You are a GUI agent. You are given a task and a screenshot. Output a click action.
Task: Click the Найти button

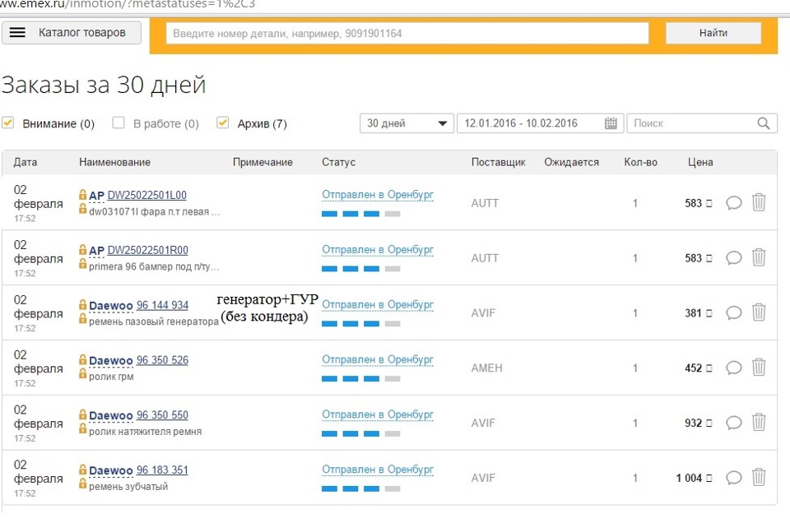pos(713,33)
